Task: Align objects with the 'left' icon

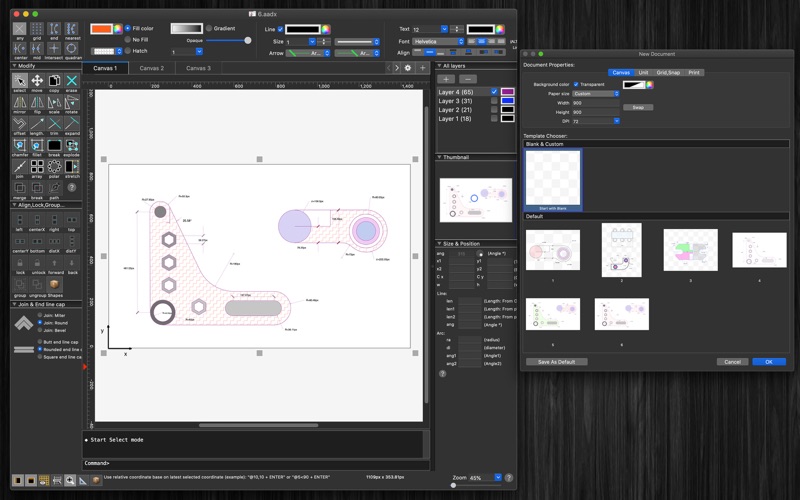Action: (19, 220)
